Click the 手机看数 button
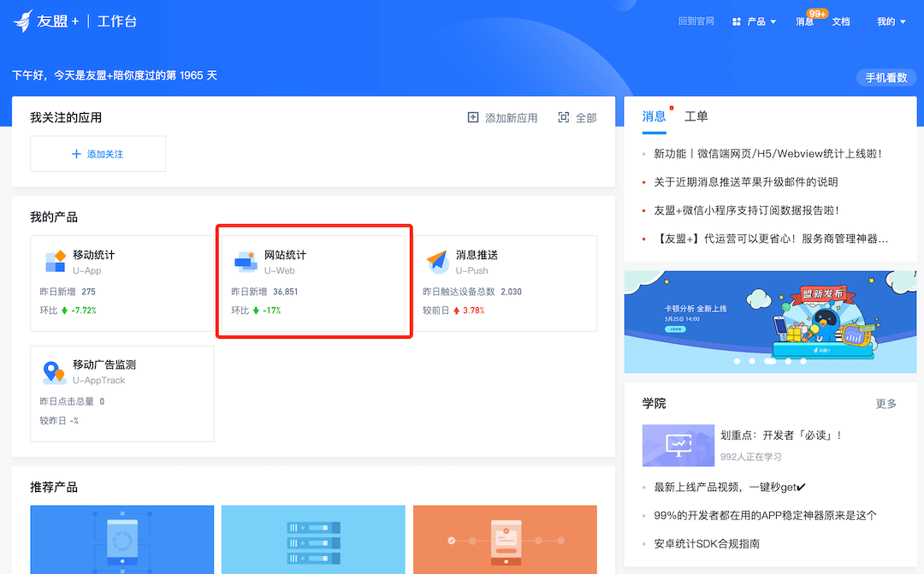924x574 pixels. pos(885,78)
